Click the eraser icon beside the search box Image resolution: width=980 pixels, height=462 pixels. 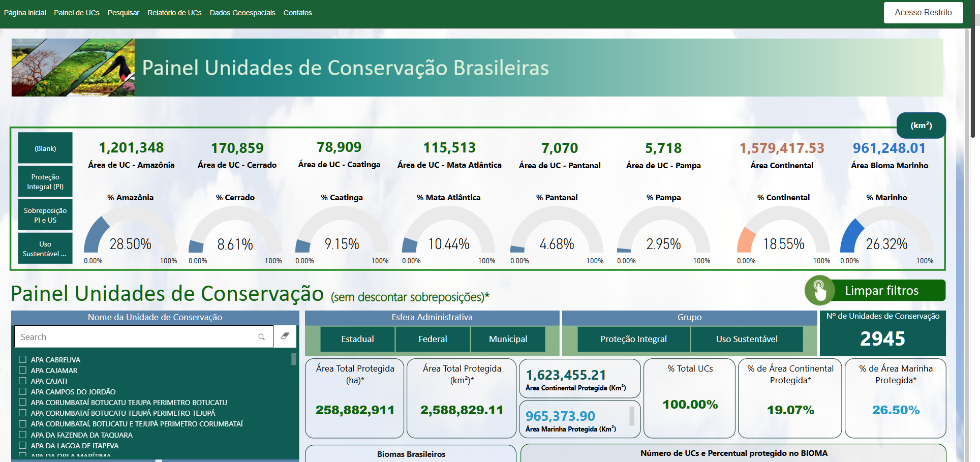285,336
